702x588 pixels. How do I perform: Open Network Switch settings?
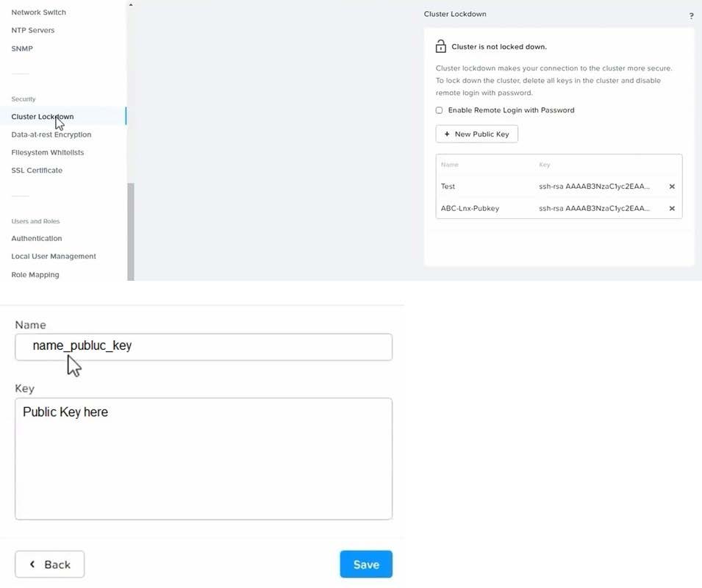click(38, 12)
